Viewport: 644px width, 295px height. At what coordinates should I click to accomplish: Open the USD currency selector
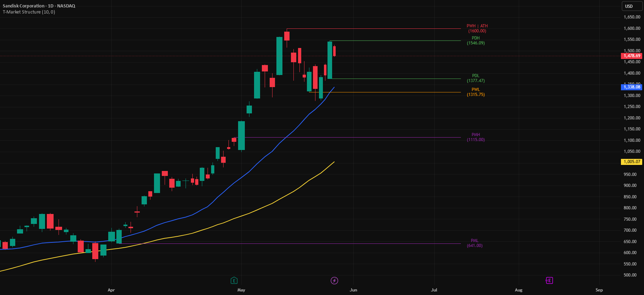click(632, 6)
